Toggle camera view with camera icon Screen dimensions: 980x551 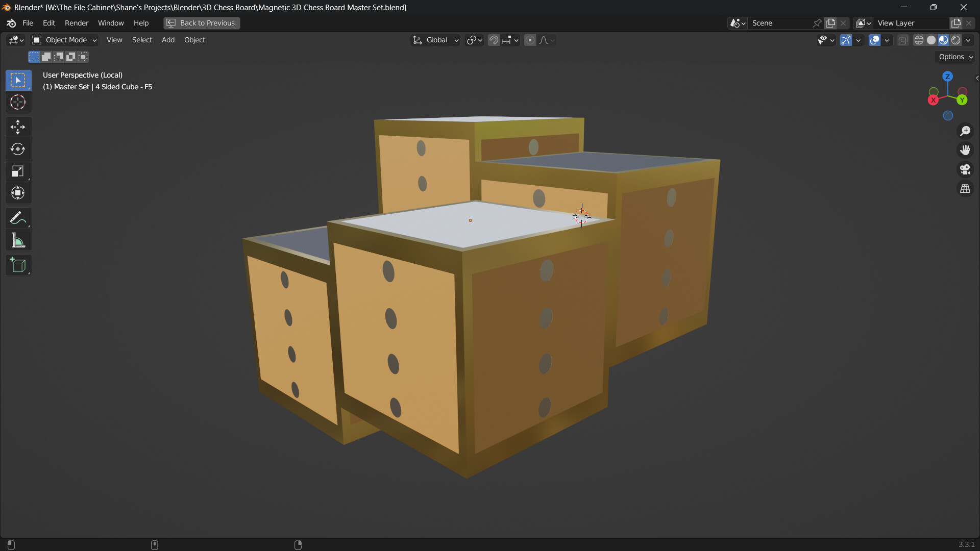point(965,169)
